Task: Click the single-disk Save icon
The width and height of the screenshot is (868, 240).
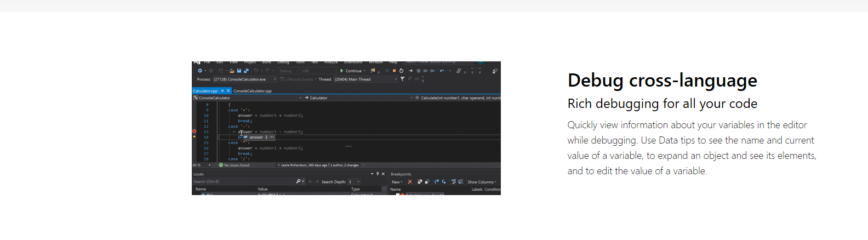Action: coord(239,71)
